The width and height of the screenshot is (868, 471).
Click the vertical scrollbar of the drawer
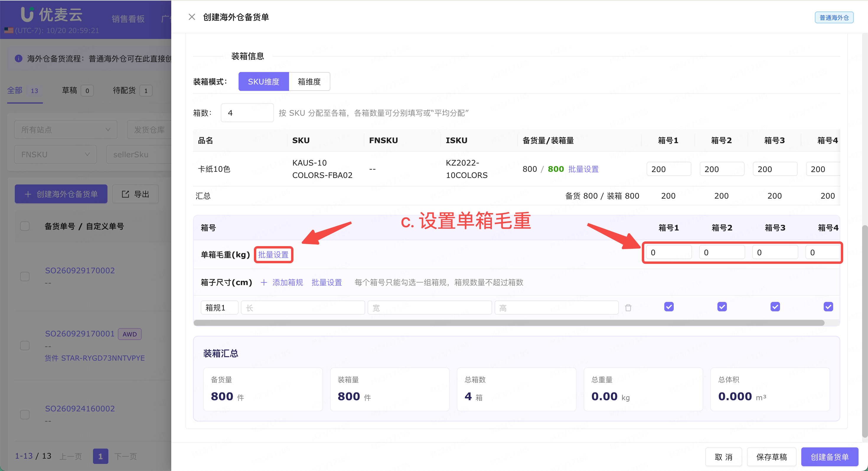865,332
